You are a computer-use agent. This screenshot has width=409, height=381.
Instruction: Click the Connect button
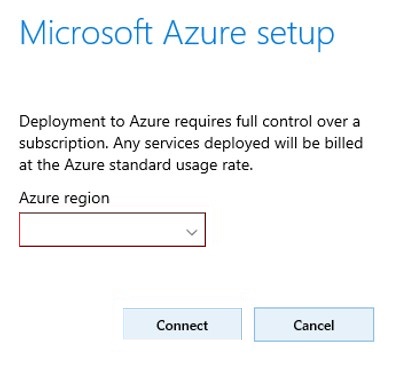(x=182, y=324)
